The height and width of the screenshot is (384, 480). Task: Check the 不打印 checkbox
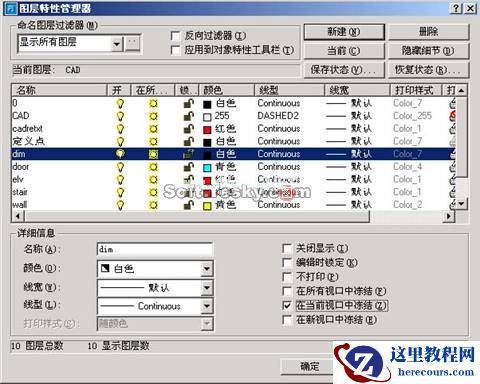tap(287, 277)
